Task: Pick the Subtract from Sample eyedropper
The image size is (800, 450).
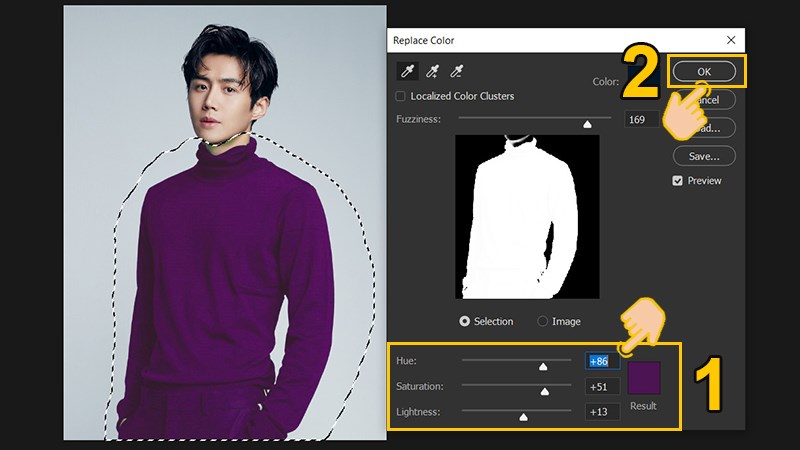Action: [457, 71]
